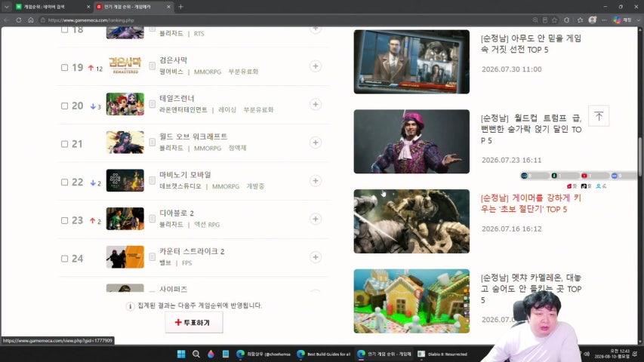Open the Windows Start button
This screenshot has width=644, height=362.
pos(181,354)
